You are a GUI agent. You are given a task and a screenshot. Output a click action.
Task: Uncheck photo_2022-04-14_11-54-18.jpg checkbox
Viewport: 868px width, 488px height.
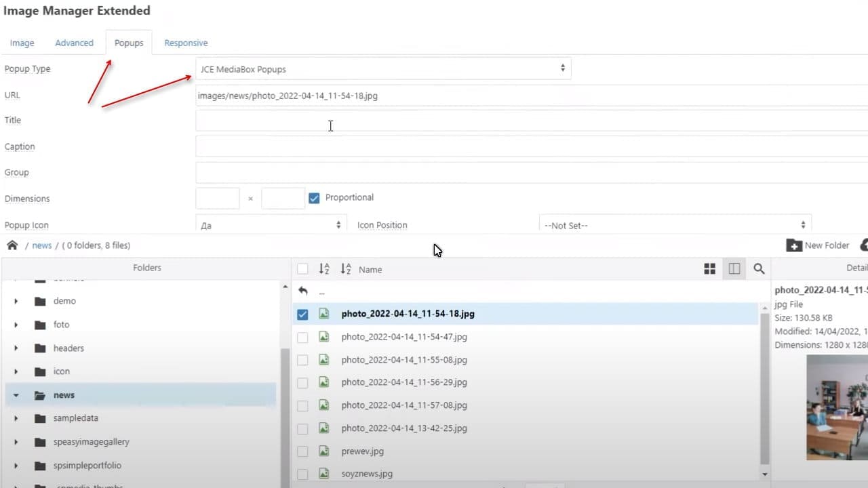(x=302, y=314)
